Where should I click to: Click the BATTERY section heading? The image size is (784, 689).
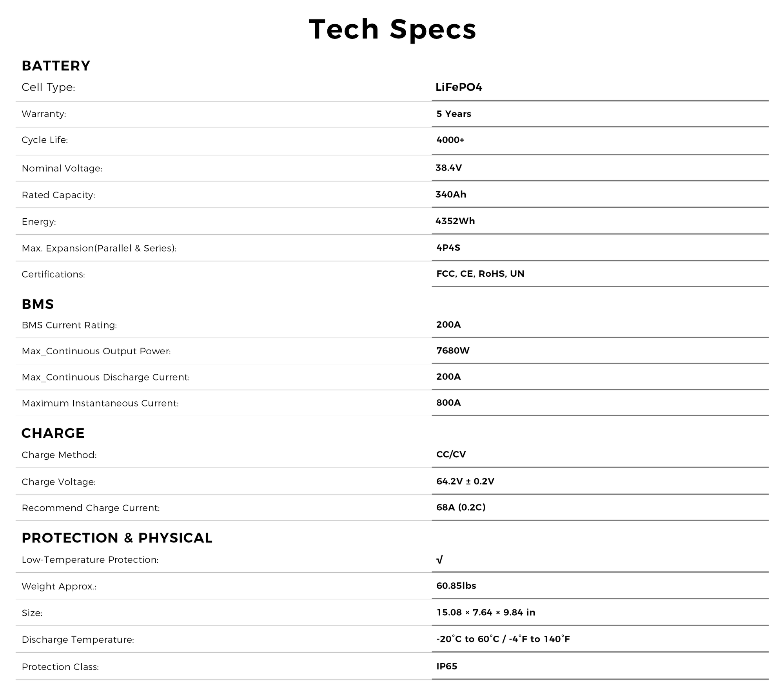point(56,66)
